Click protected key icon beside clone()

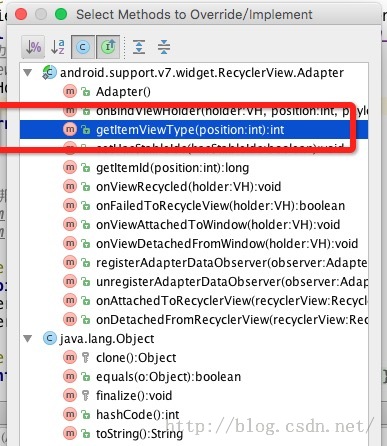(86, 358)
